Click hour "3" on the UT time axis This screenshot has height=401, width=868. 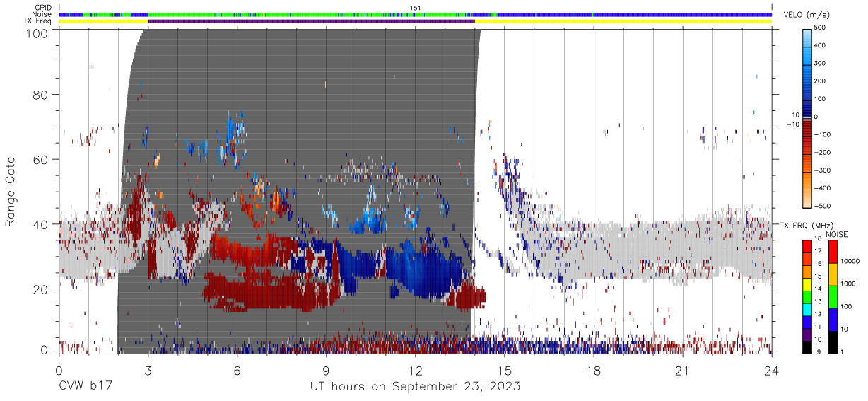[148, 371]
